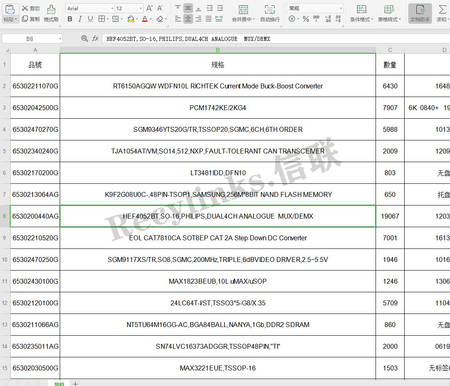The width and height of the screenshot is (450, 386).
Task: Open fill color dropdown arrow
Action: (137, 19)
